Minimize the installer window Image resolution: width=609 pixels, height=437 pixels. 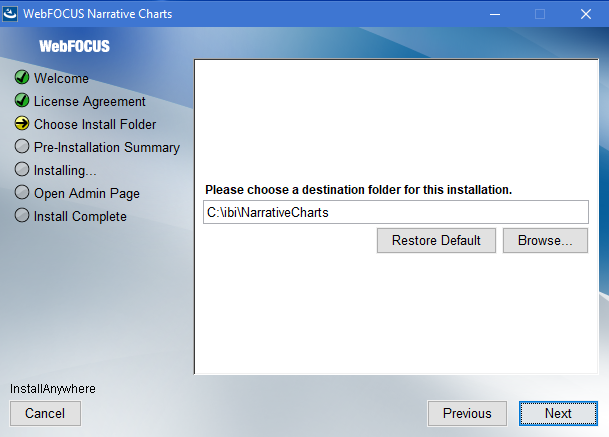tap(495, 14)
